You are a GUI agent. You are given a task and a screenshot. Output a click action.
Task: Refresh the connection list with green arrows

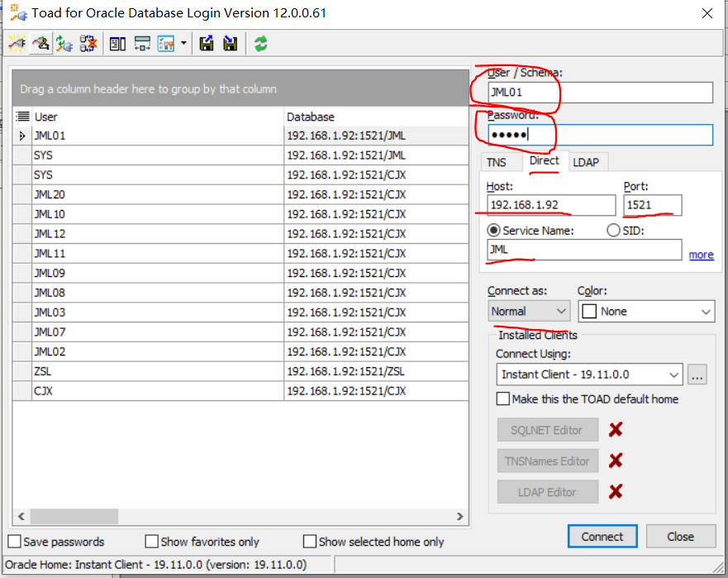(261, 44)
